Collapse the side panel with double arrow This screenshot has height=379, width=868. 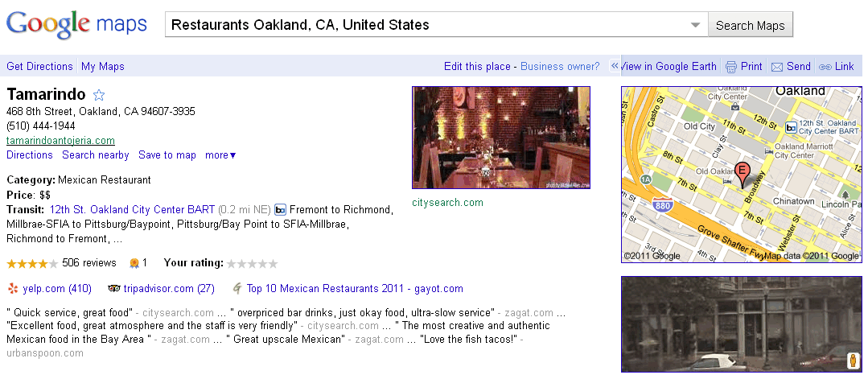615,67
